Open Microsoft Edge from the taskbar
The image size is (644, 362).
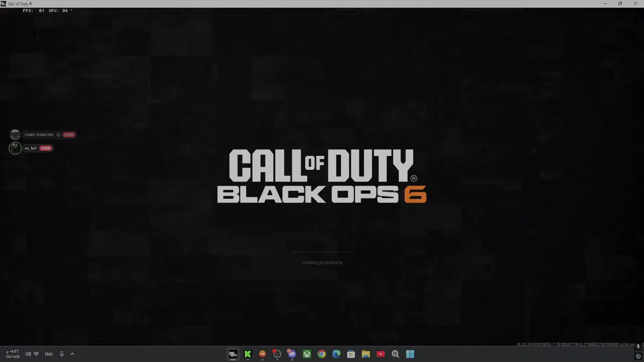pos(336,354)
